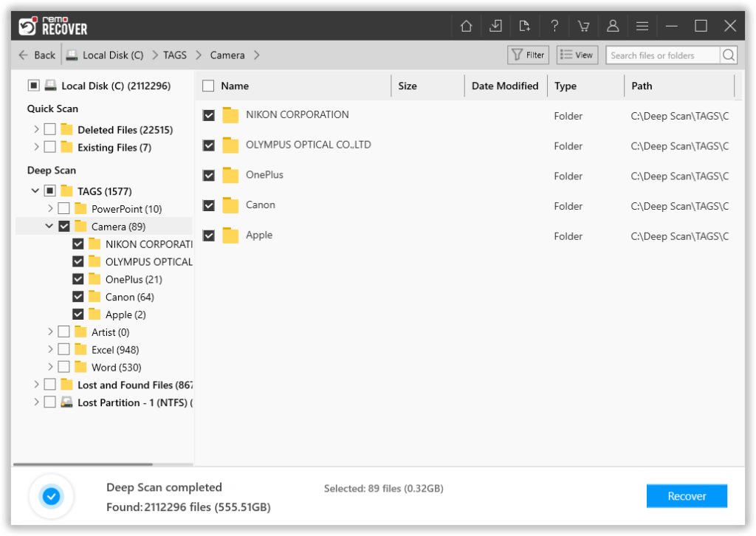The width and height of the screenshot is (756, 536).
Task: Go to the Home icon
Action: [466, 26]
